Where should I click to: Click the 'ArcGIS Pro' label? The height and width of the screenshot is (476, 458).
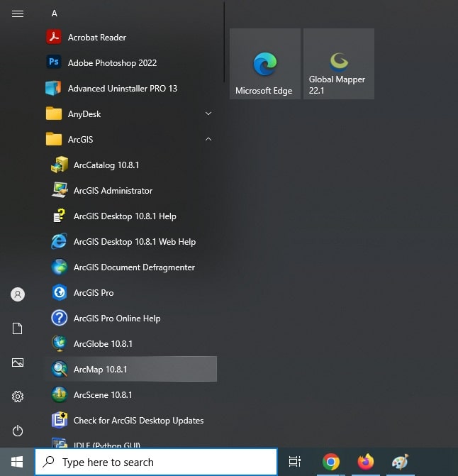(94, 293)
